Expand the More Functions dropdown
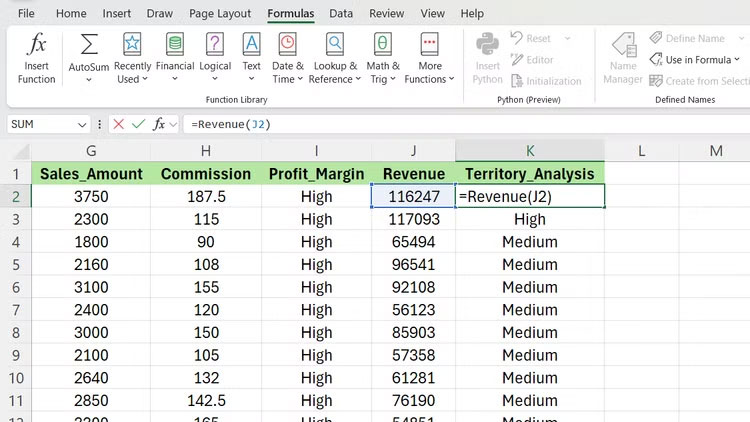 tap(430, 56)
